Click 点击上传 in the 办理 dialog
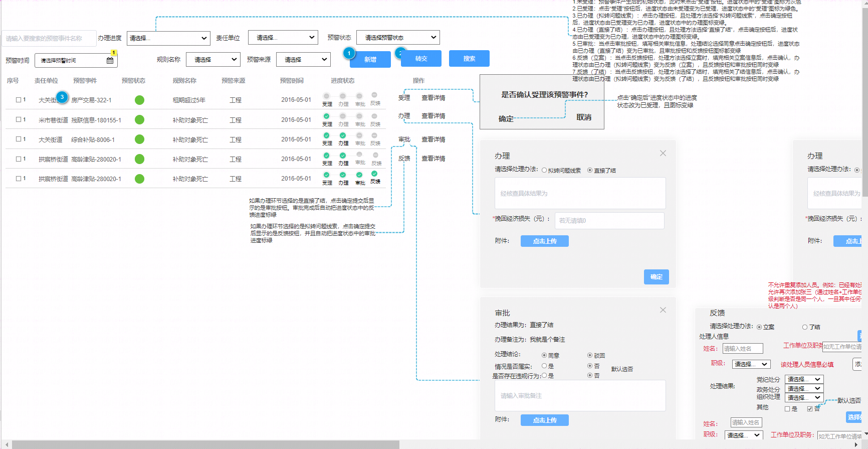The image size is (868, 449). pos(545,241)
